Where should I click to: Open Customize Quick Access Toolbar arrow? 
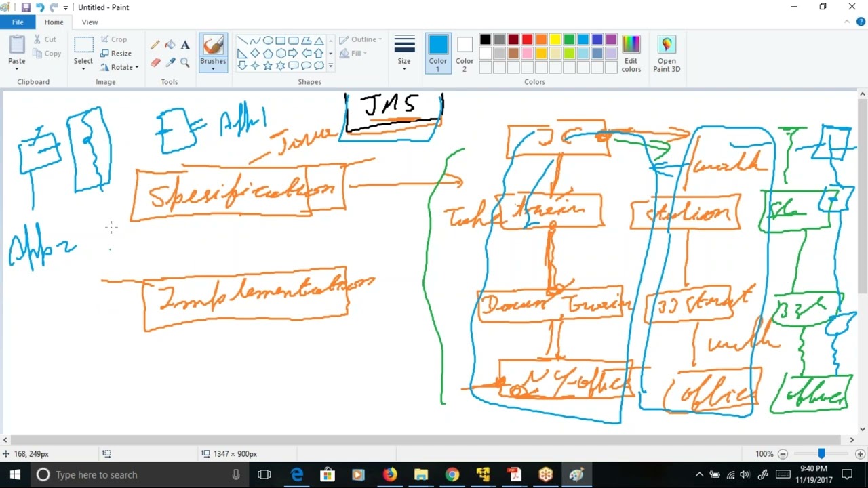tap(66, 8)
